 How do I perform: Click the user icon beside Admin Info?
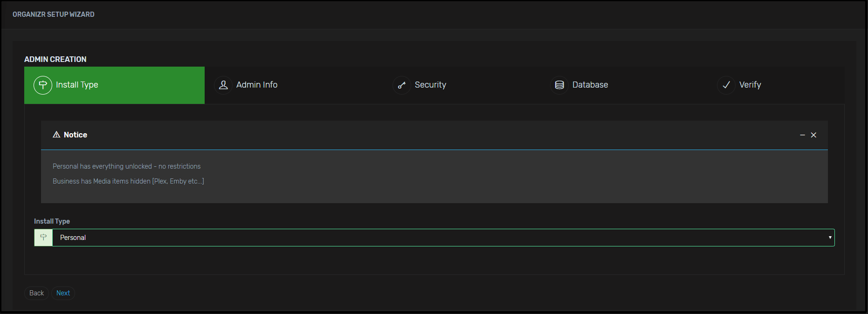tap(223, 85)
